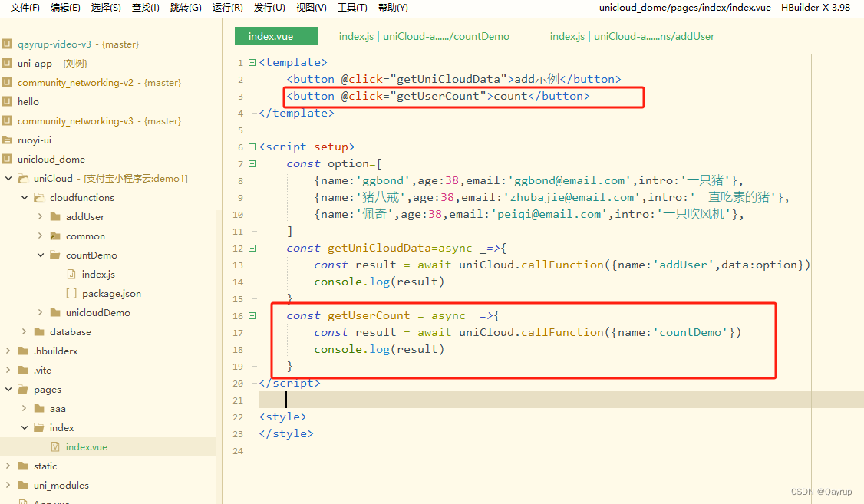864x504 pixels.
Task: Open the 运行(R) menu
Action: [x=229, y=8]
